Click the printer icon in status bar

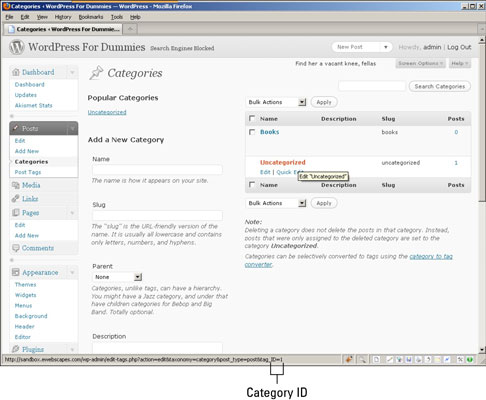click(x=418, y=360)
